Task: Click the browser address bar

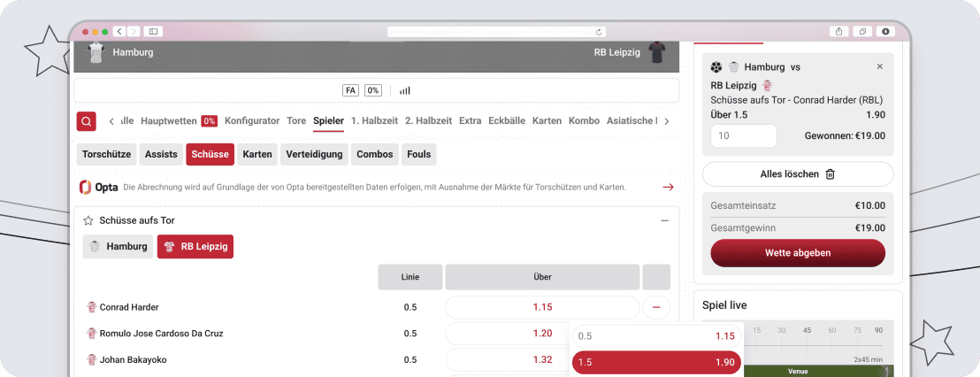Action: click(497, 31)
